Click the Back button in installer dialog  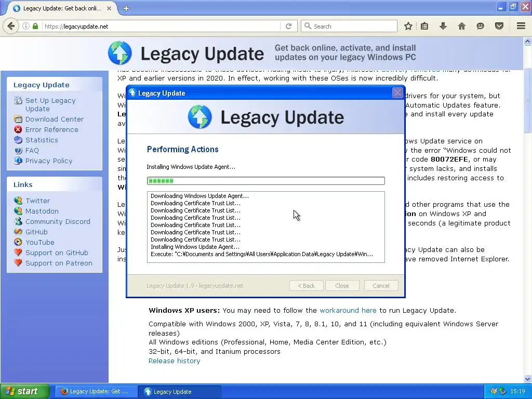307,286
